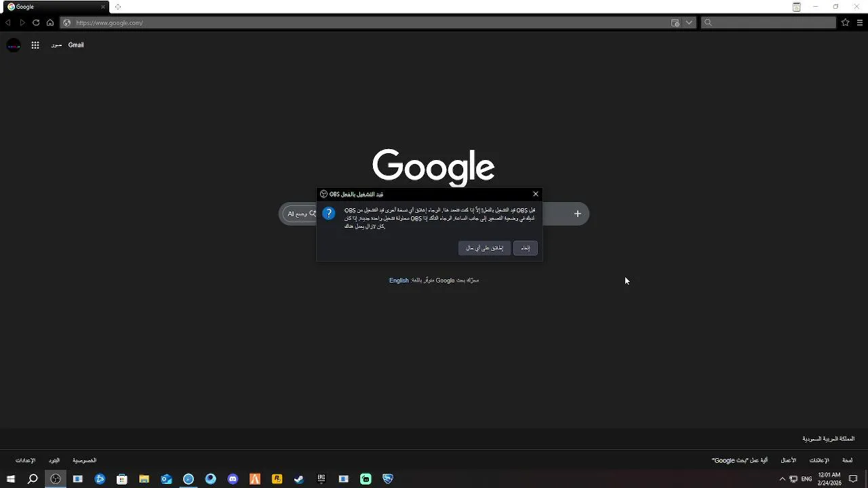Open How Search works footer link

pyautogui.click(x=740, y=460)
